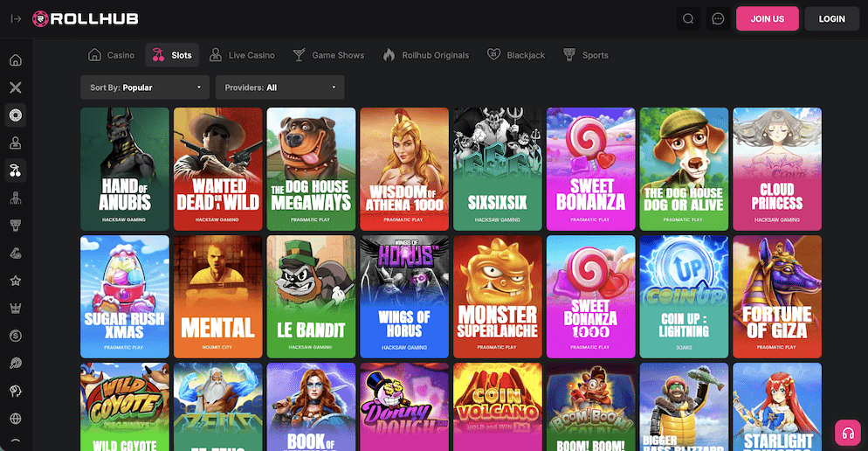
Task: Open the SixSixSix game
Action: pyautogui.click(x=498, y=169)
